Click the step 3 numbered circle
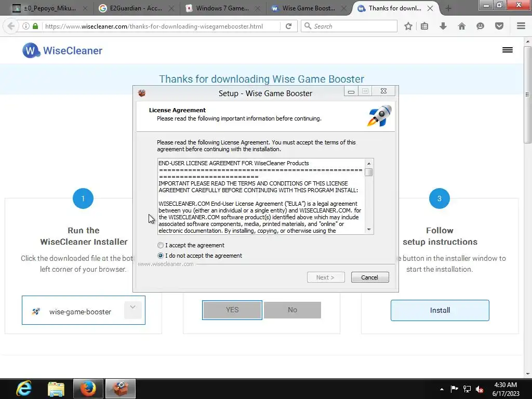Viewport: 532px width, 399px height. click(x=440, y=198)
